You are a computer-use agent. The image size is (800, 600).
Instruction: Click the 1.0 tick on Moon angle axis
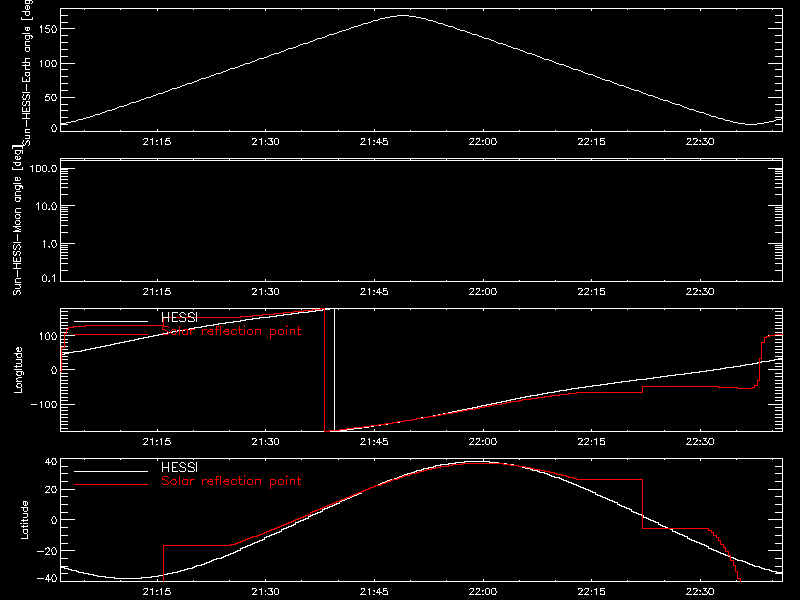(49, 244)
